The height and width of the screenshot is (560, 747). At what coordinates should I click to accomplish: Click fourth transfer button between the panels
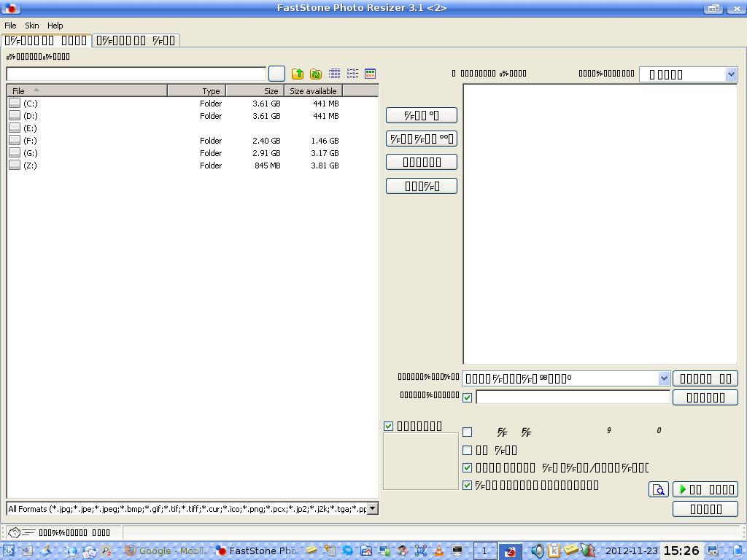(x=422, y=186)
